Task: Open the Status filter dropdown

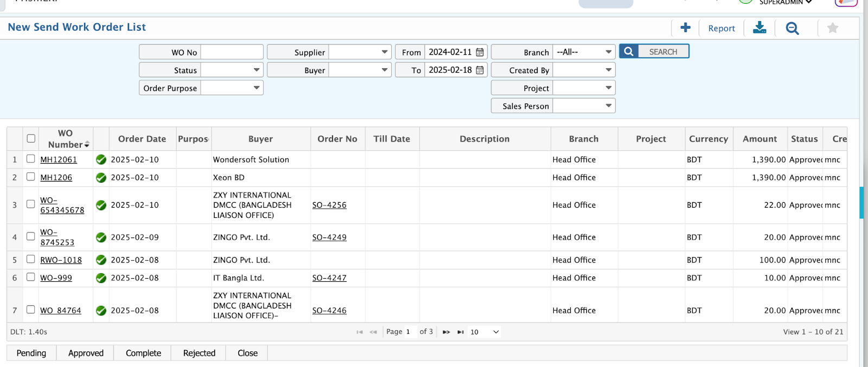Action: point(232,70)
